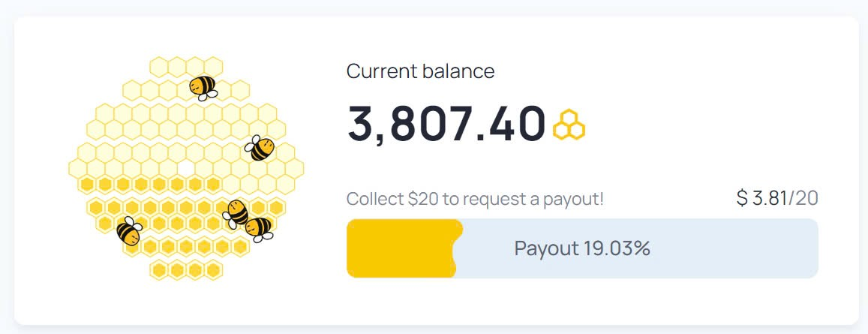868x334 pixels.
Task: Click the 'Collect $20 to request a payout!' text
Action: pyautogui.click(x=475, y=198)
